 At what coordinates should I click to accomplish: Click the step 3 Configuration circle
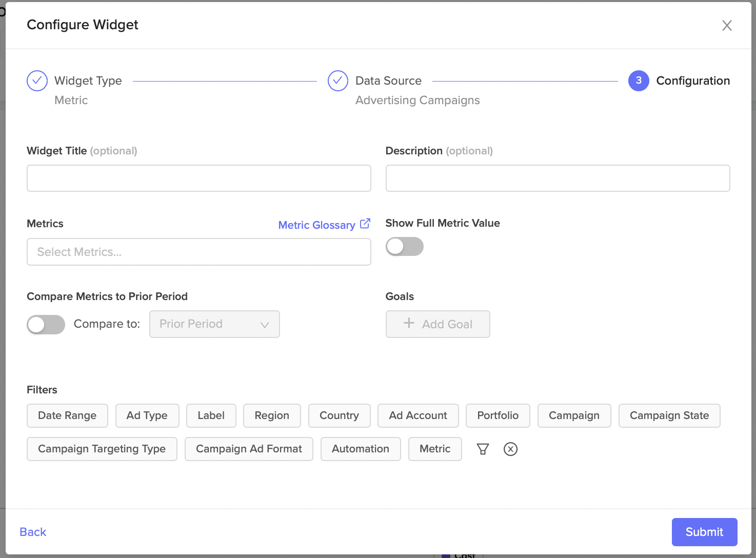[639, 81]
